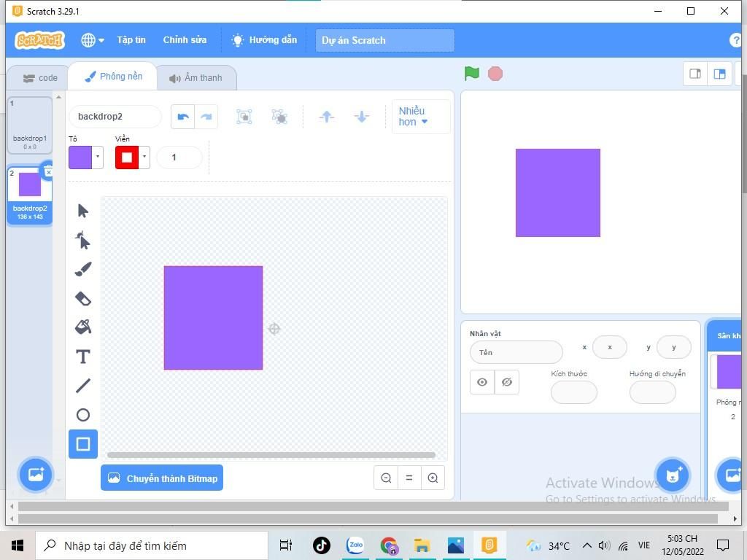Click the red stop sign
747x560 pixels.
click(x=495, y=74)
